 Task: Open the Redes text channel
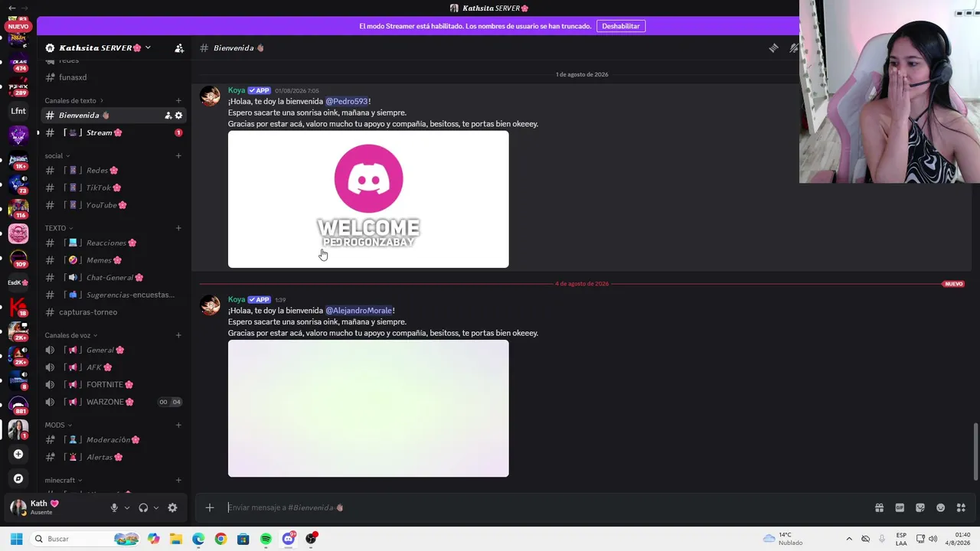coord(113,171)
